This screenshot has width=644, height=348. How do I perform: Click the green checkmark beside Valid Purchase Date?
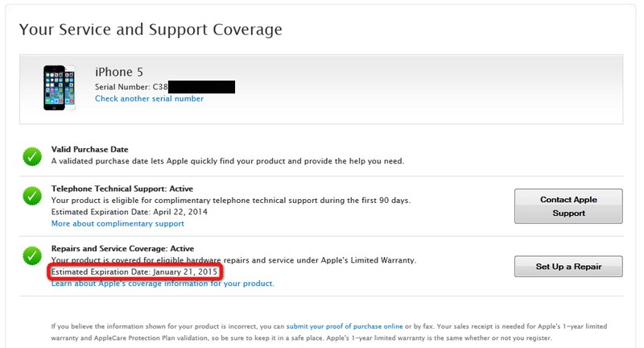point(31,156)
